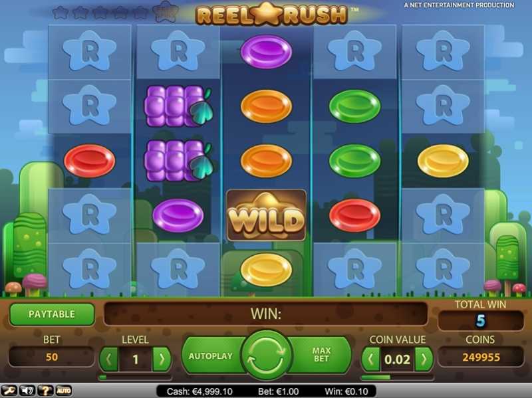The image size is (532, 398).
Task: Click the red candy on the first reel
Action: pyautogui.click(x=90, y=161)
